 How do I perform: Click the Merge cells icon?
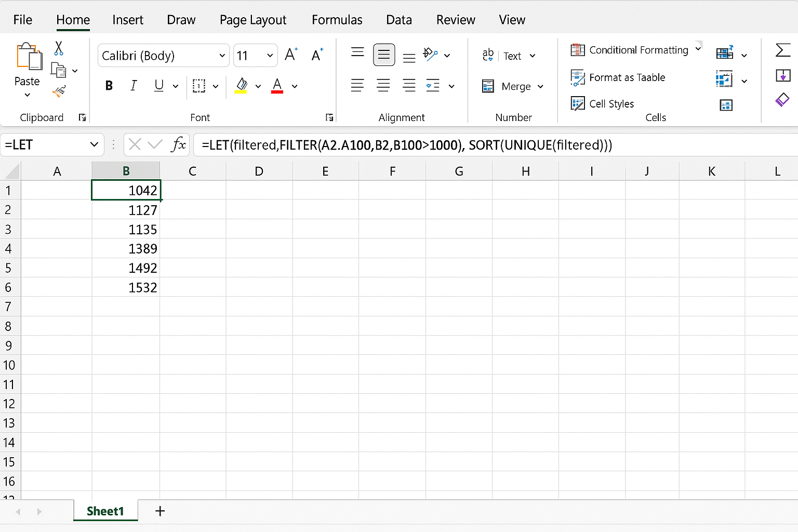488,86
